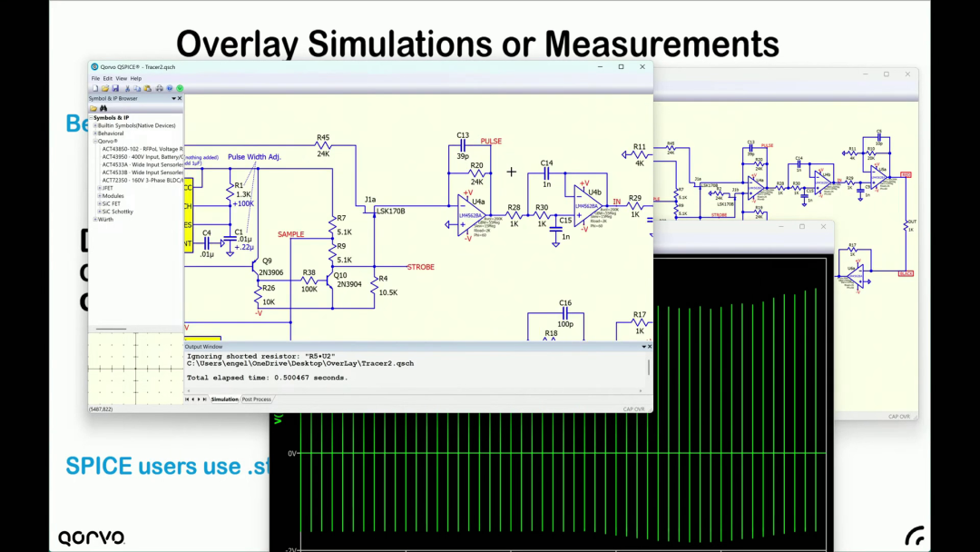980x552 pixels.
Task: Click the U4a LM4562BA op-amp symbol
Action: [473, 215]
